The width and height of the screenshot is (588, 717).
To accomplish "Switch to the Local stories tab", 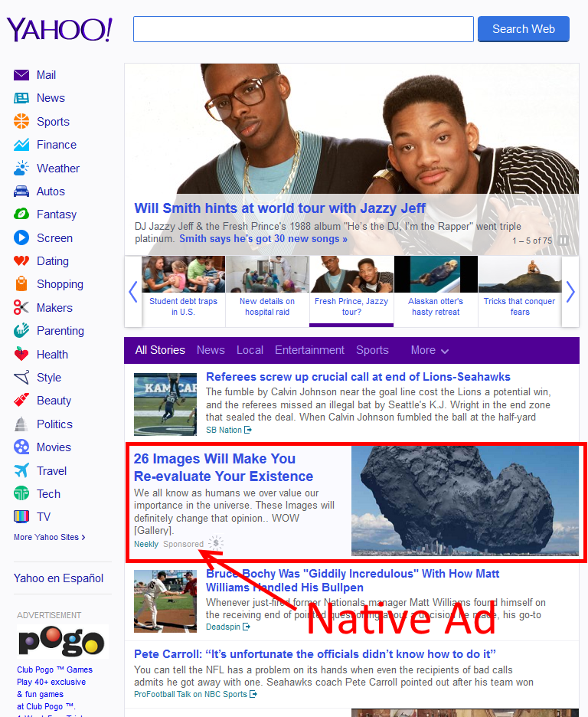I will pyautogui.click(x=250, y=350).
